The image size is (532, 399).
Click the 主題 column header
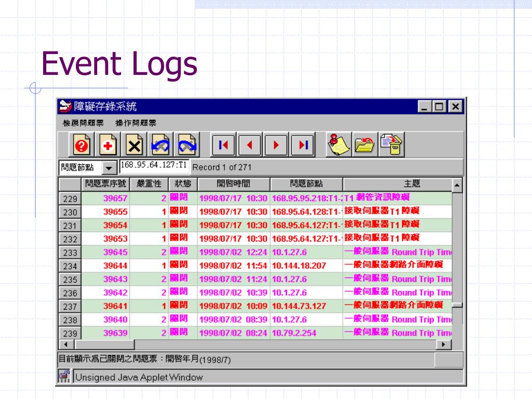pyautogui.click(x=397, y=184)
